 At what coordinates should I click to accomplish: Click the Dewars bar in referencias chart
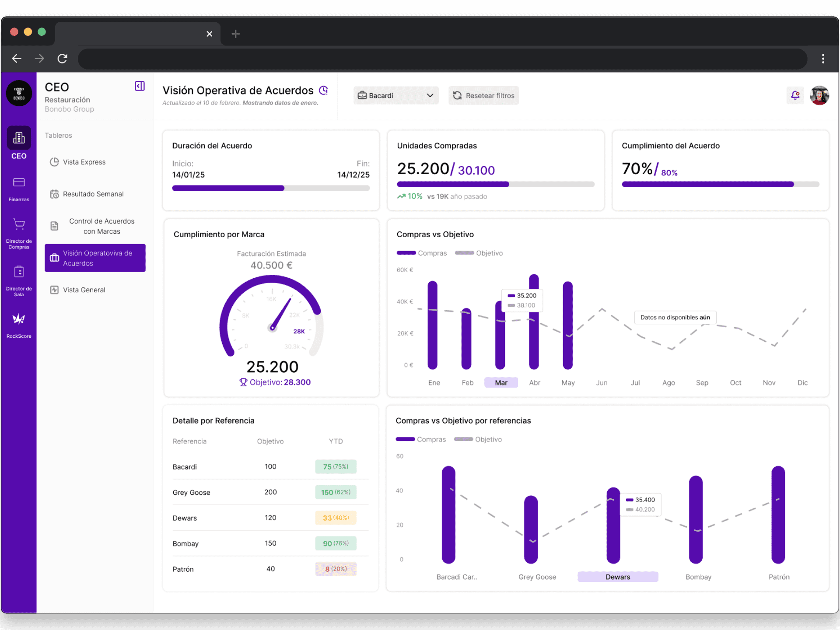click(613, 525)
